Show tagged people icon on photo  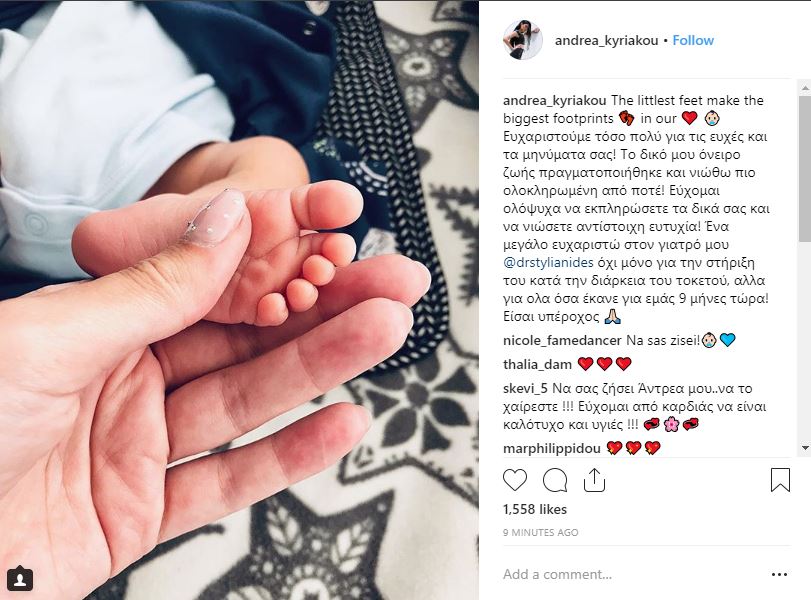20,579
